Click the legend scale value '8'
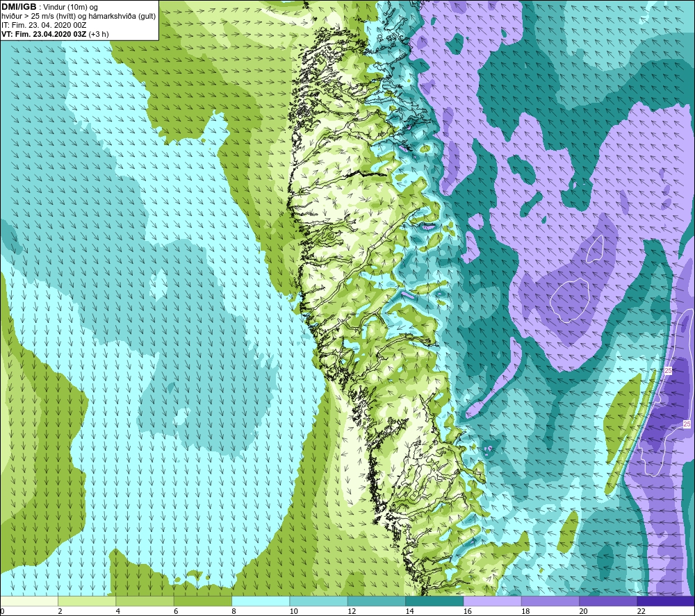 (x=234, y=611)
